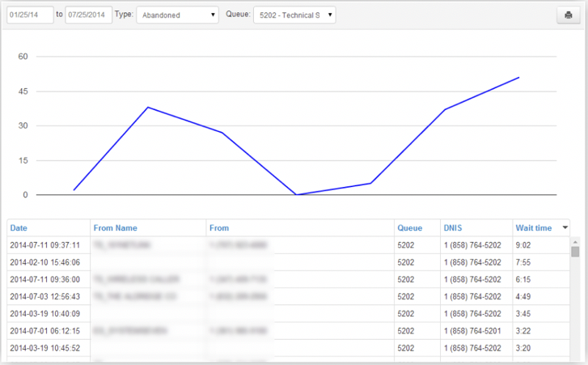The width and height of the screenshot is (588, 365).
Task: Click the Wait time sort arrow
Action: click(x=565, y=228)
